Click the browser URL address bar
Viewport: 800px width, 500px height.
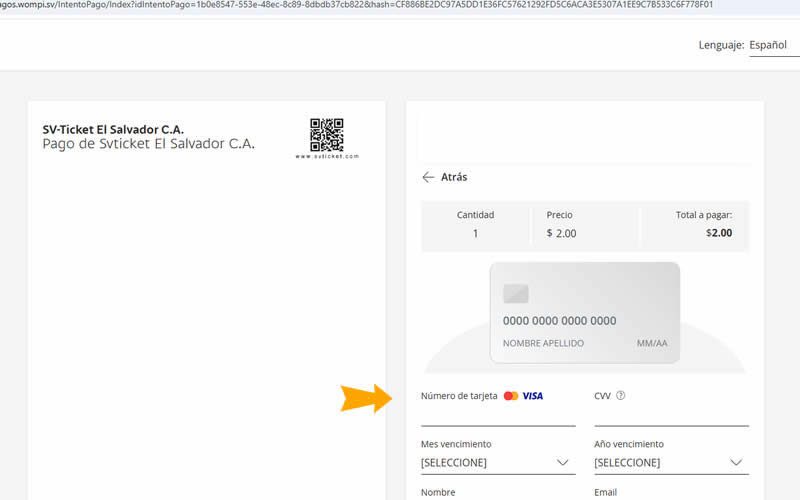coord(400,5)
